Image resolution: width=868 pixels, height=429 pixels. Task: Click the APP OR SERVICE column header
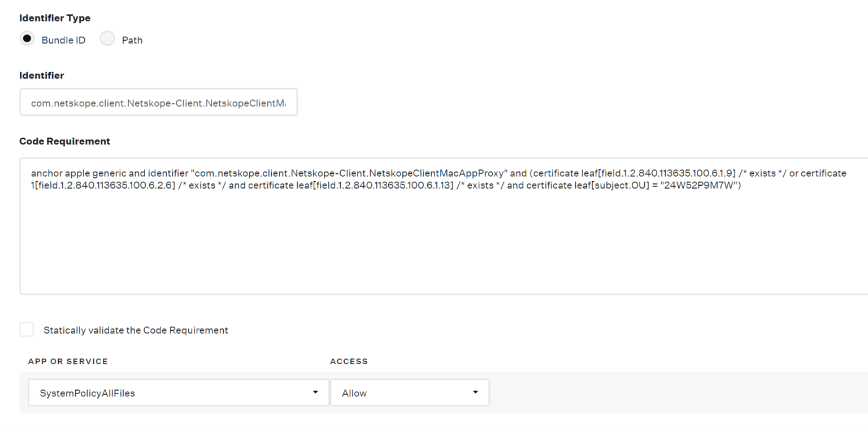68,361
